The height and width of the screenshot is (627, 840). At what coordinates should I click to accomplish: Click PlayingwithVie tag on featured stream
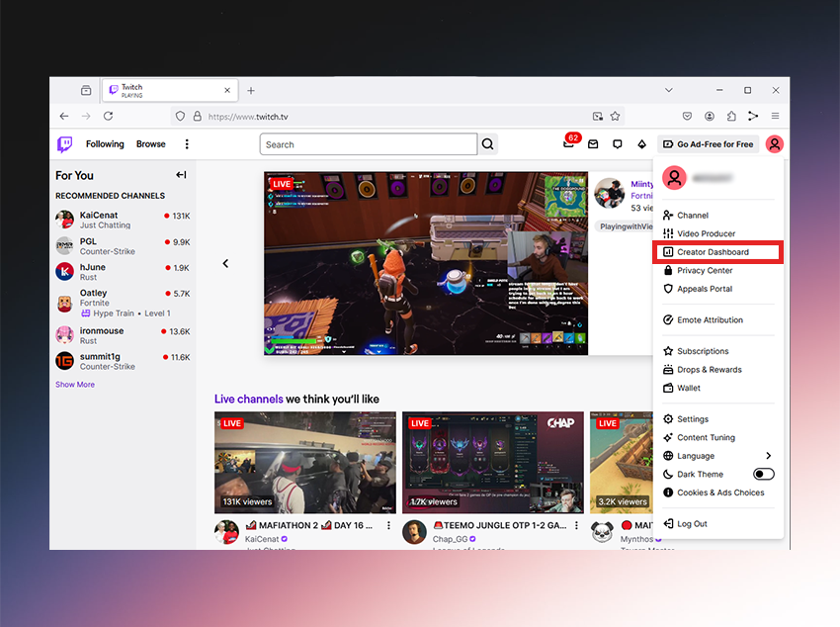coord(626,226)
